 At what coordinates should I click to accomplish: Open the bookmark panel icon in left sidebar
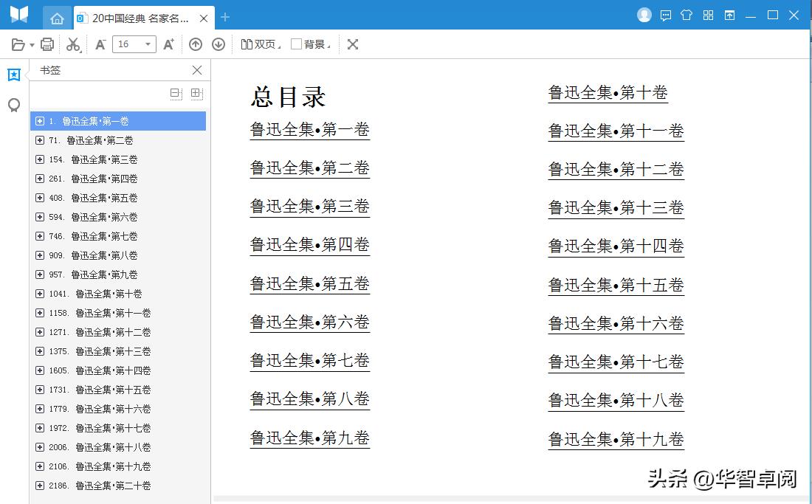click(13, 74)
